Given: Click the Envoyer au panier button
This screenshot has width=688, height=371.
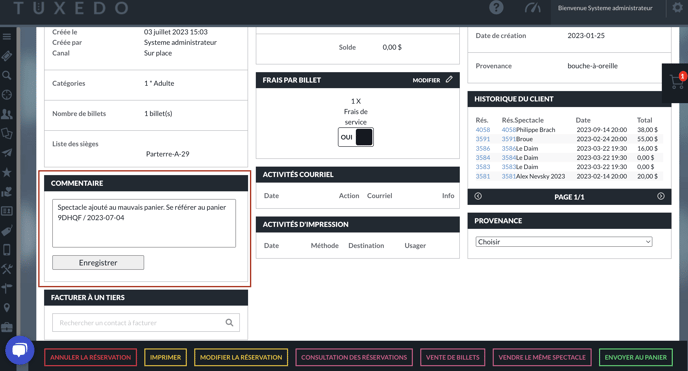Looking at the screenshot, I should click(636, 357).
